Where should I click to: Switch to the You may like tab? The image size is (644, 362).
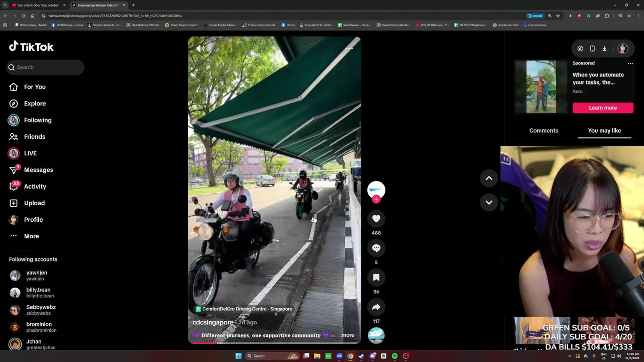coord(604,131)
